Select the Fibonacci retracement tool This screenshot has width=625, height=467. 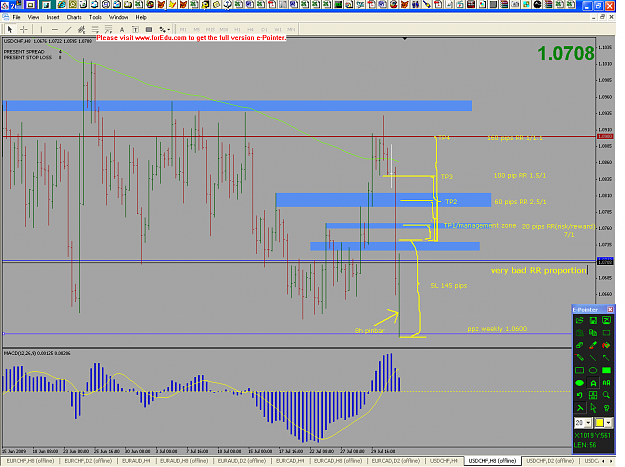point(95,29)
